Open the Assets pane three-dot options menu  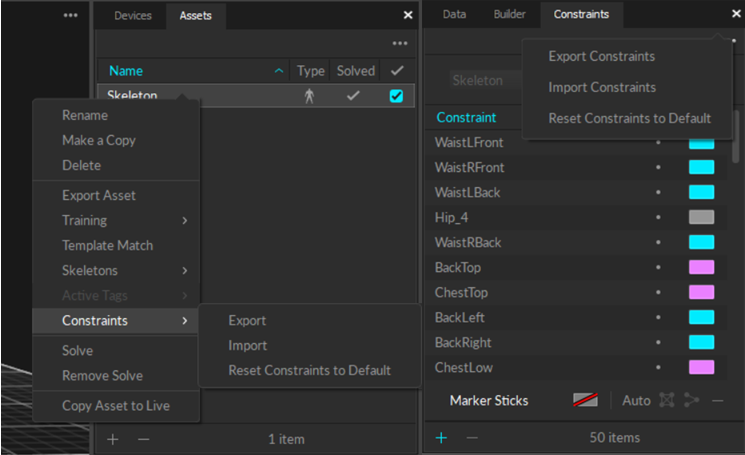(x=400, y=44)
